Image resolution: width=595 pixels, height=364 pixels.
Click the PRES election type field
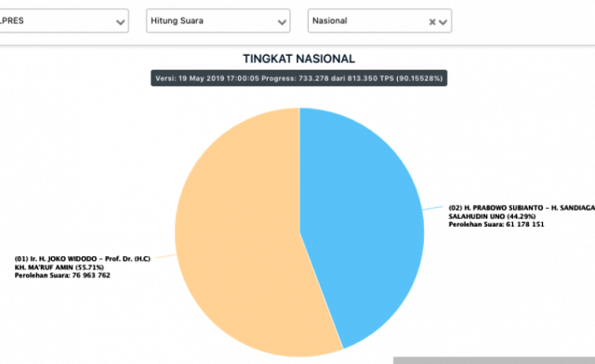(x=62, y=20)
